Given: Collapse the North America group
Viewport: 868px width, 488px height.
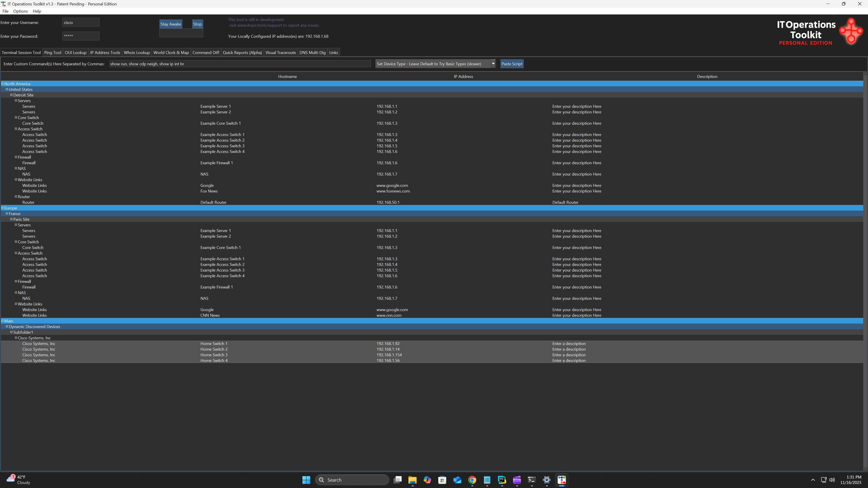Looking at the screenshot, I should 2,84.
